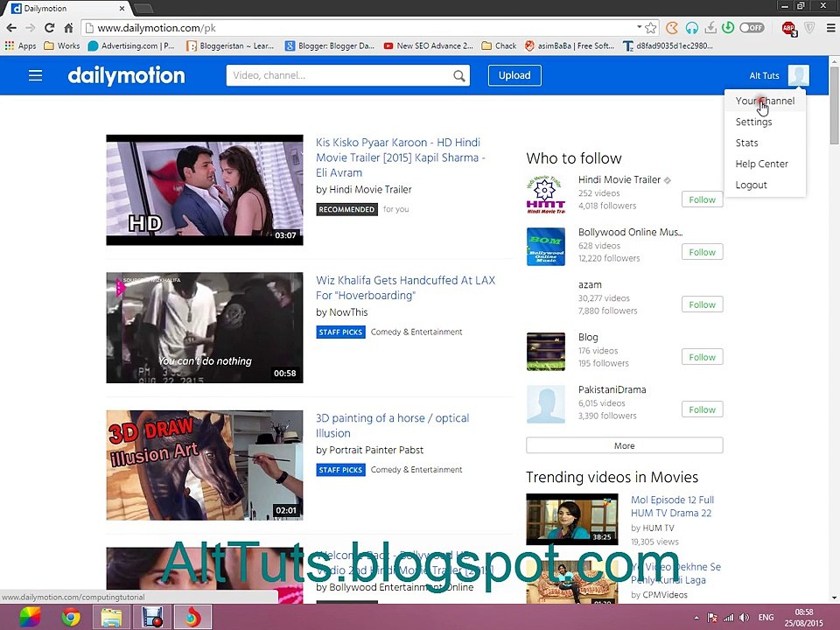Viewport: 840px width, 630px height.
Task: Click the Staff Picks badge on Wiz Khalifa video
Action: pyautogui.click(x=340, y=332)
